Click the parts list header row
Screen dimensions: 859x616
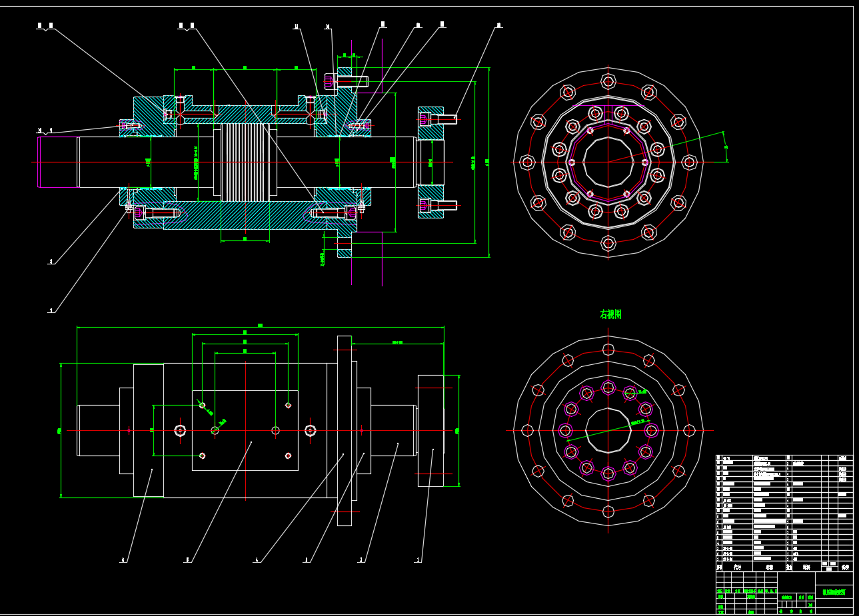pos(784,567)
